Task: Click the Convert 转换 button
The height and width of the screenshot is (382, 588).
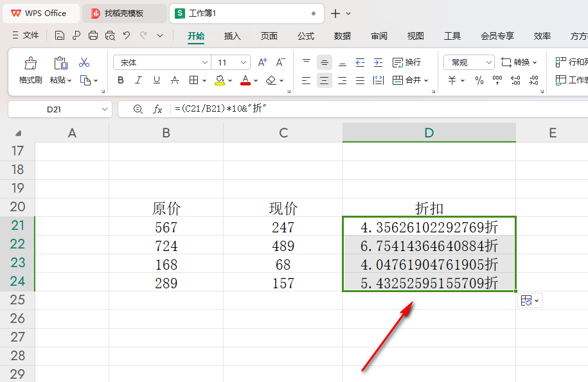Action: [x=519, y=62]
